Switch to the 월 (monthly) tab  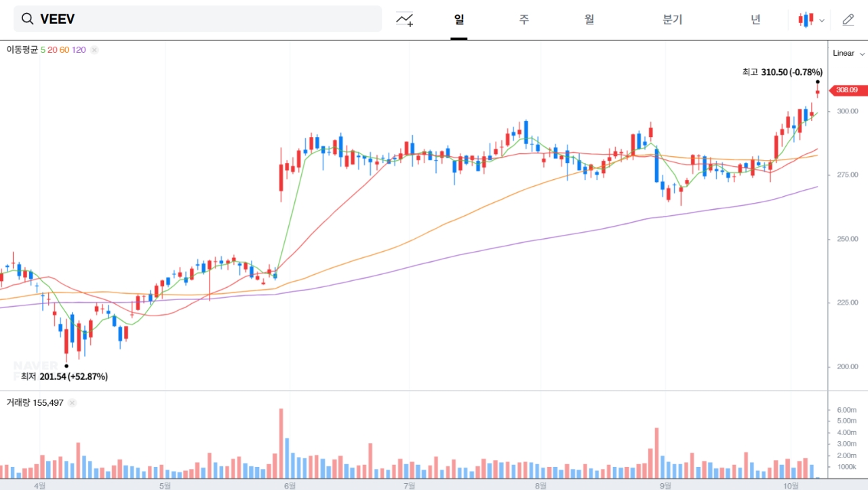click(589, 20)
